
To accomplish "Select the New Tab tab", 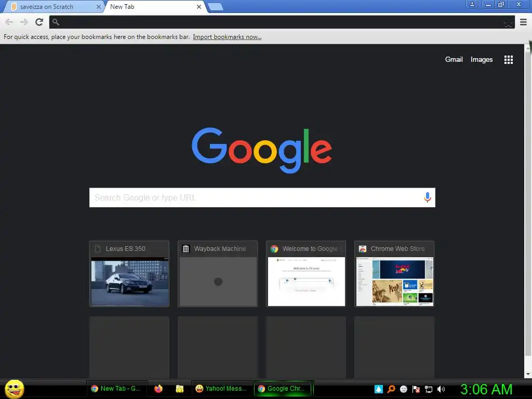I will pyautogui.click(x=154, y=6).
